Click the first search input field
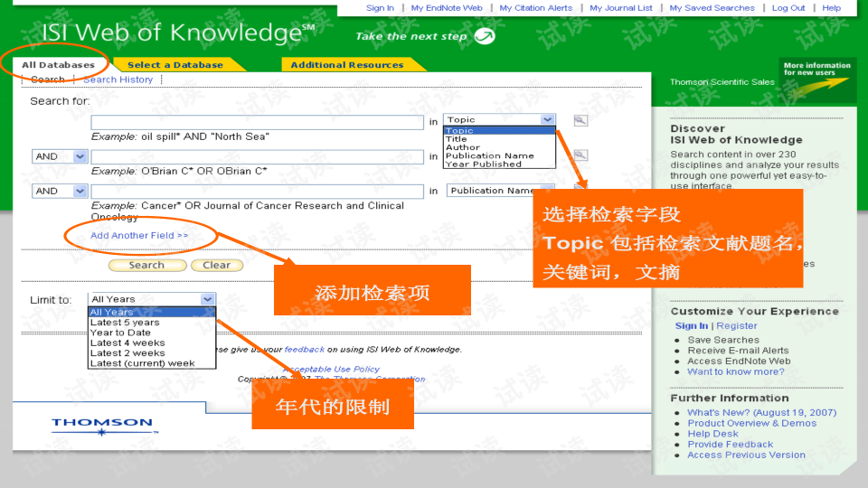 point(258,122)
